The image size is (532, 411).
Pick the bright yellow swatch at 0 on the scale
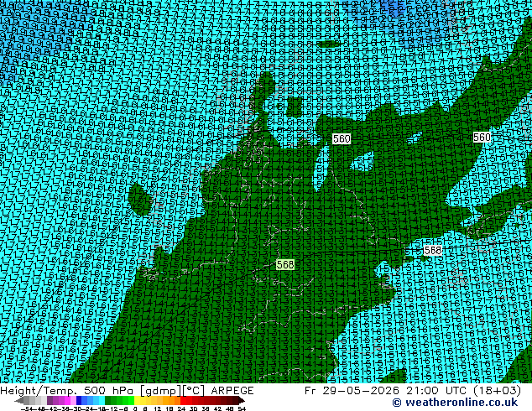137,400
